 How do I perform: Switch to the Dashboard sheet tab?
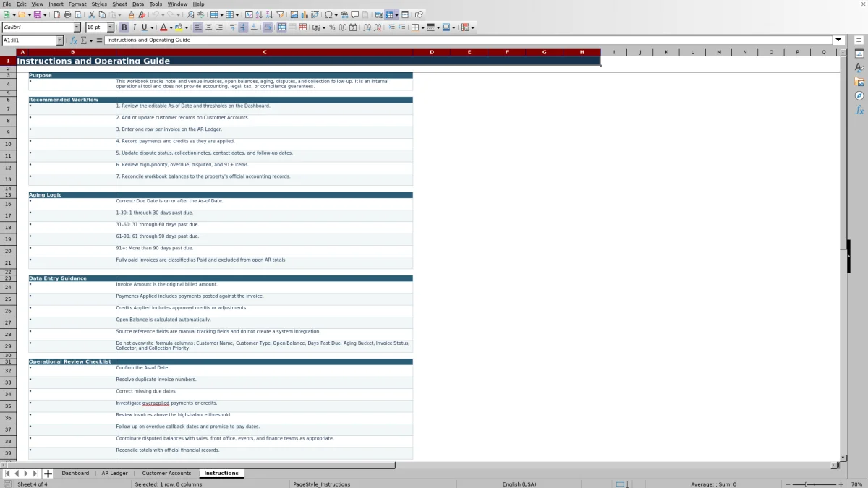(75, 474)
